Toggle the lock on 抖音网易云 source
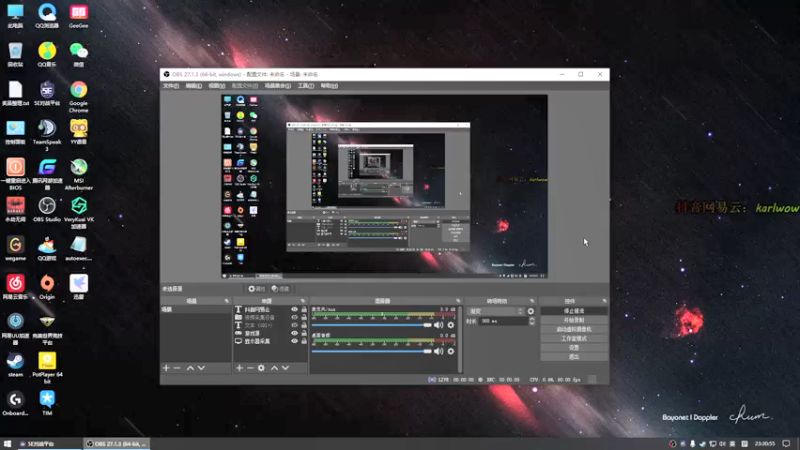 304,309
